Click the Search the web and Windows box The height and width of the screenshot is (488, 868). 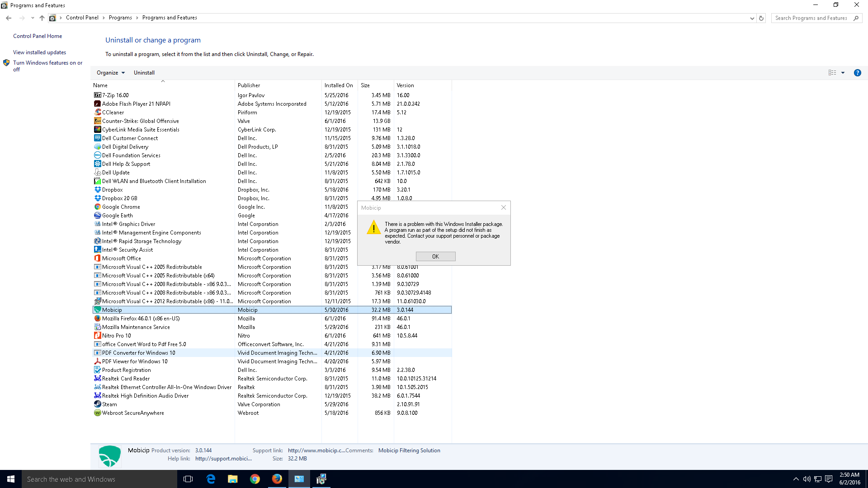pyautogui.click(x=99, y=479)
